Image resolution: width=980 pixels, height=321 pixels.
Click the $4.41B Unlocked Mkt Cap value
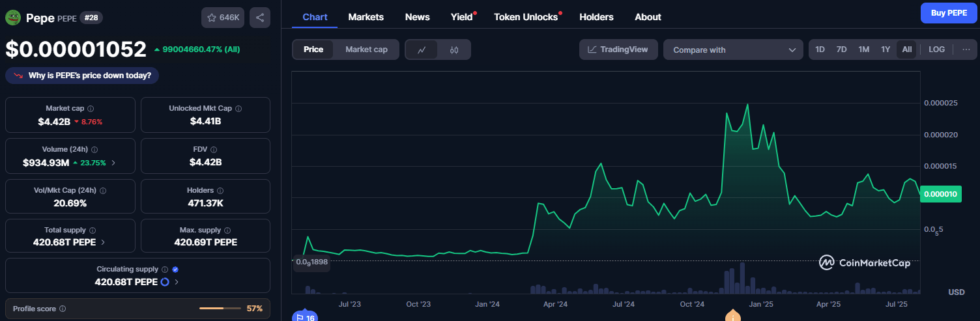205,121
